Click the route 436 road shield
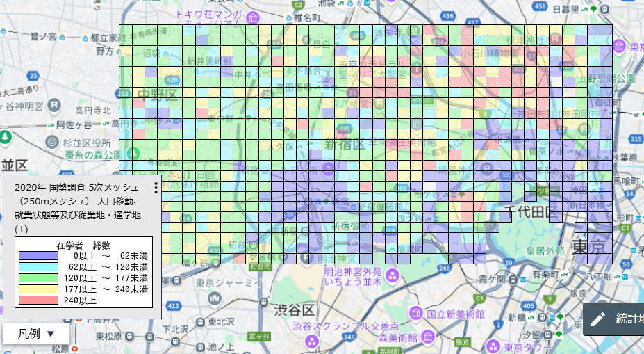This screenshot has width=644, height=354. [447, 15]
